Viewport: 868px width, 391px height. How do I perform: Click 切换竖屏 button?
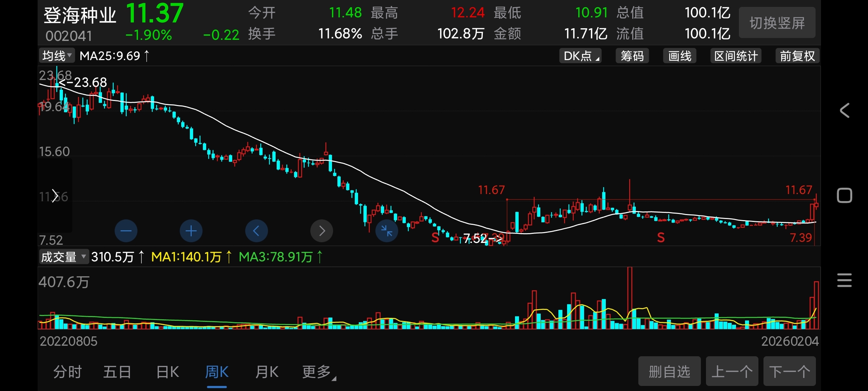tap(777, 23)
